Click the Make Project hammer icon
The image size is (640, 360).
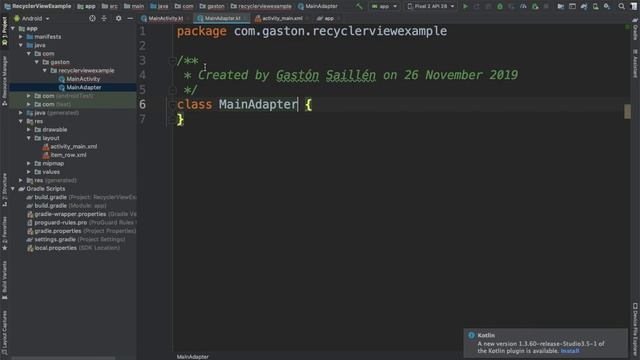[359, 6]
